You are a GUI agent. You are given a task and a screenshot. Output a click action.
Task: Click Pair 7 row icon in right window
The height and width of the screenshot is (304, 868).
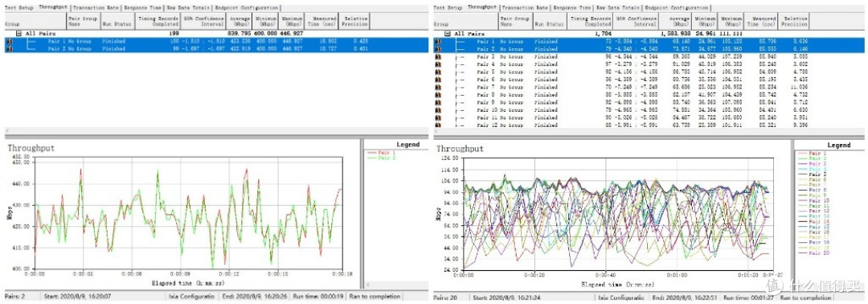point(438,88)
